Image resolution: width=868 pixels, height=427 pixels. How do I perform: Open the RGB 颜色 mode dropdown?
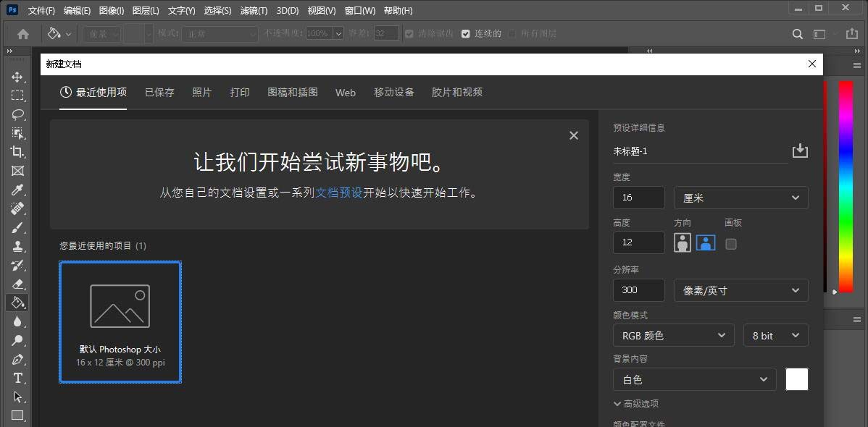(x=674, y=335)
